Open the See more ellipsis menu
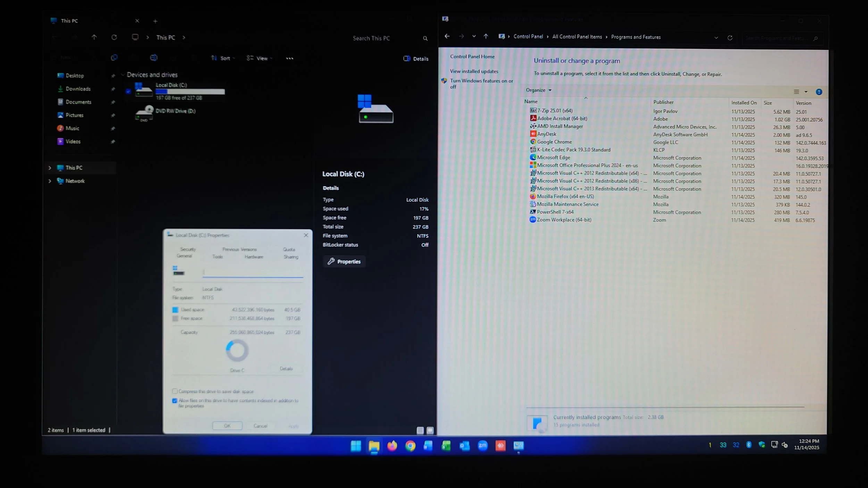Screen dimensions: 868x488 (290, 58)
